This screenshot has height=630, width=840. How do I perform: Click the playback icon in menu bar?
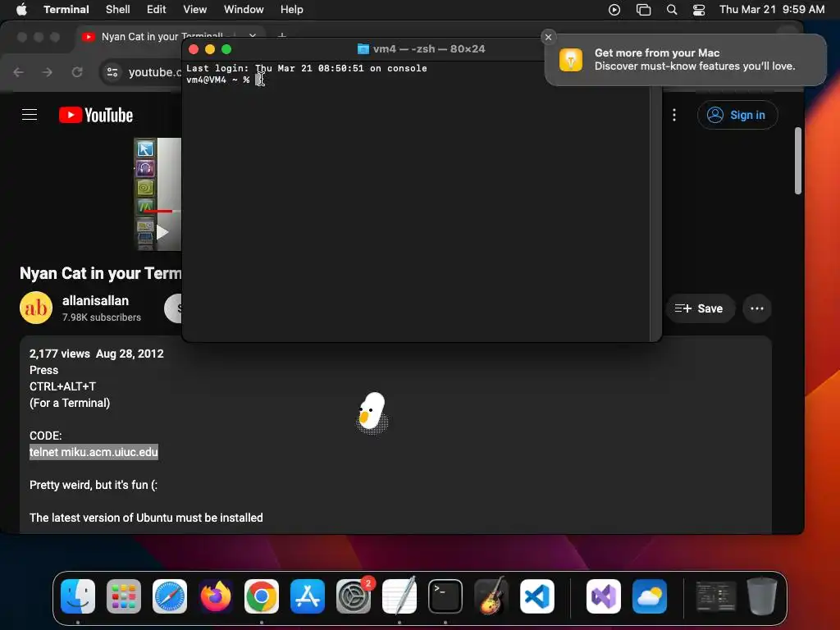point(614,10)
